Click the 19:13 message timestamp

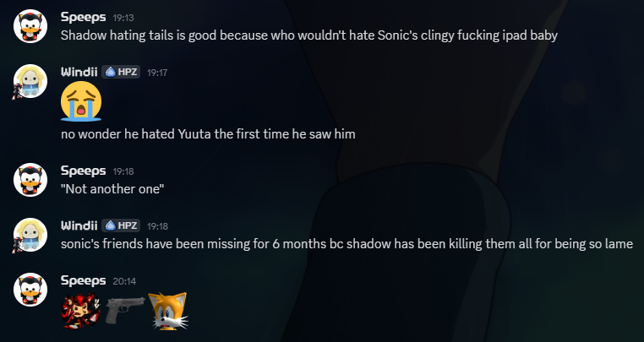click(123, 18)
